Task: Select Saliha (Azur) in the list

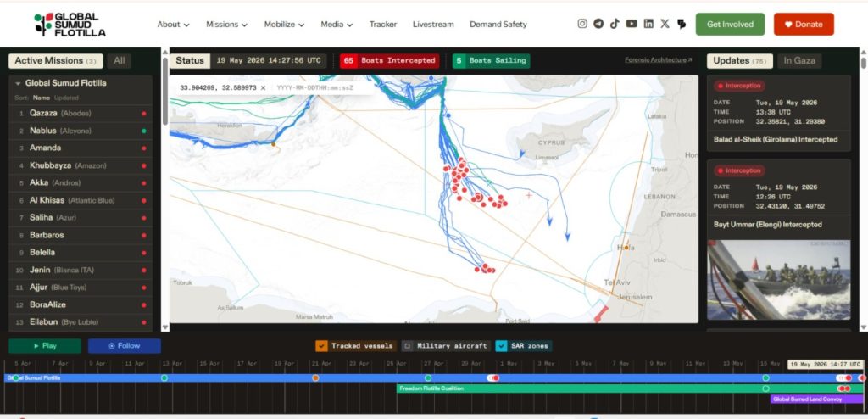Action: coord(81,218)
